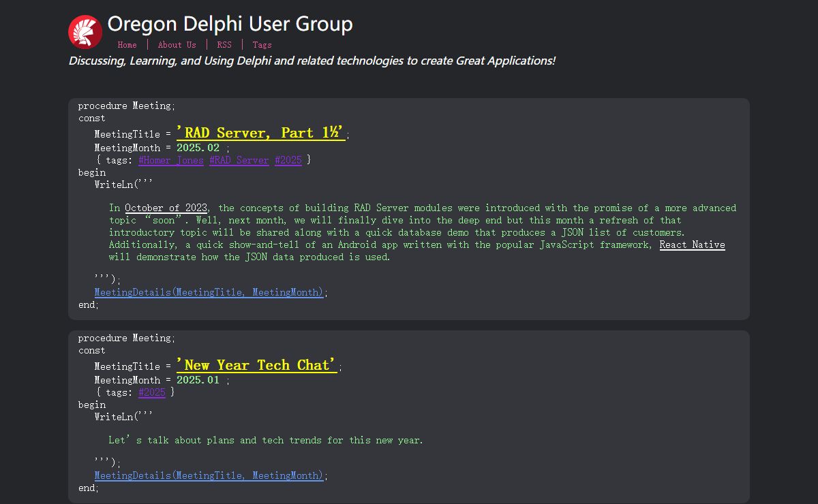This screenshot has height=504, width=818.
Task: Click the MeetingMonth value 2025.02
Action: coord(198,148)
